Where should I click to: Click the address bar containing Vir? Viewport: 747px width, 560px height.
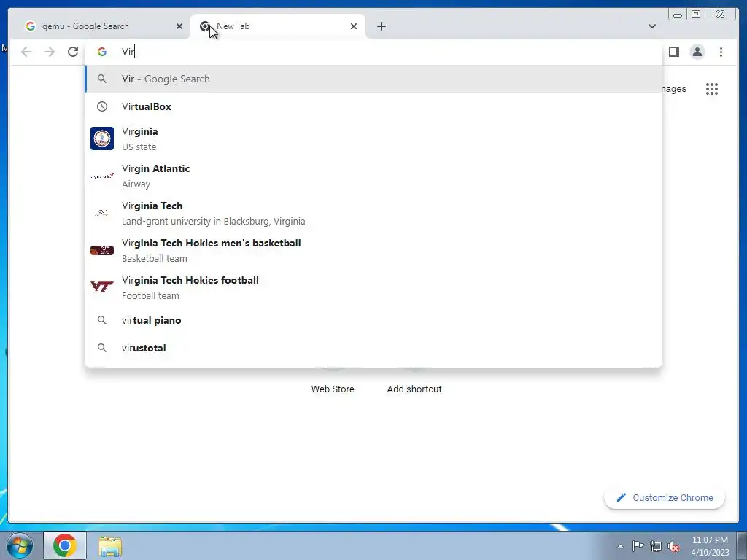[x=373, y=52]
